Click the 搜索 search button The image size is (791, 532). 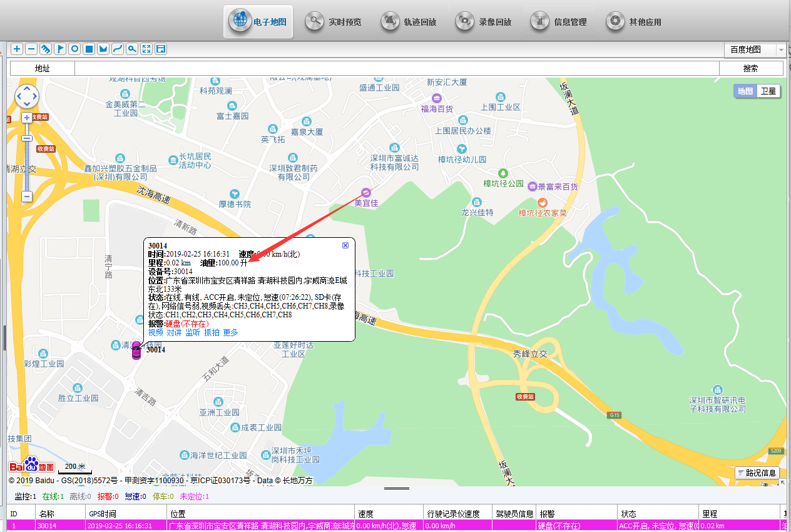[x=751, y=68]
